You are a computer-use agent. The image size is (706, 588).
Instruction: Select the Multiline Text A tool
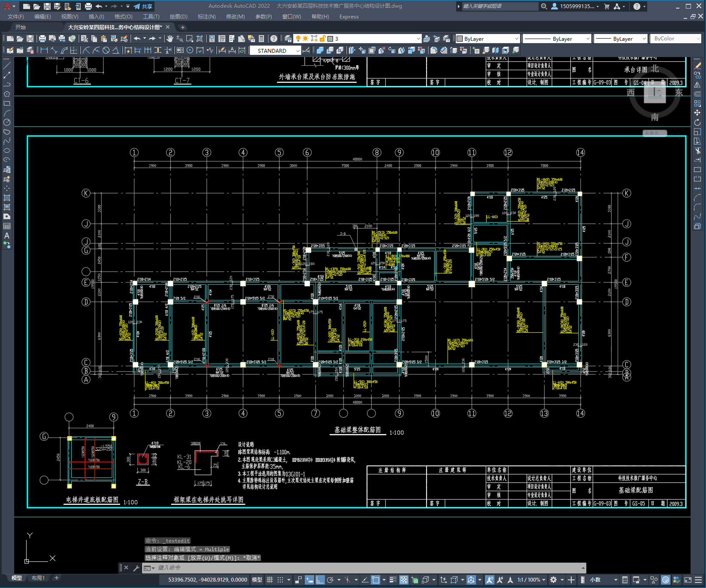[x=7, y=235]
